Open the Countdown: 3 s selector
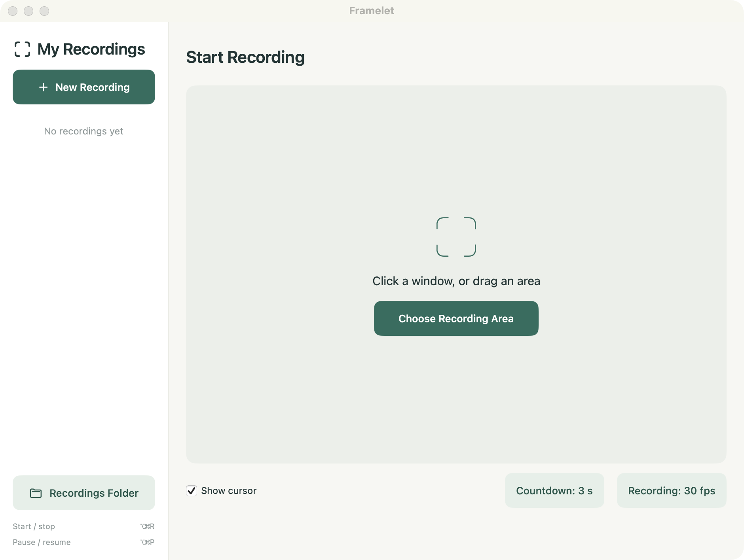The width and height of the screenshot is (744, 560). (554, 490)
